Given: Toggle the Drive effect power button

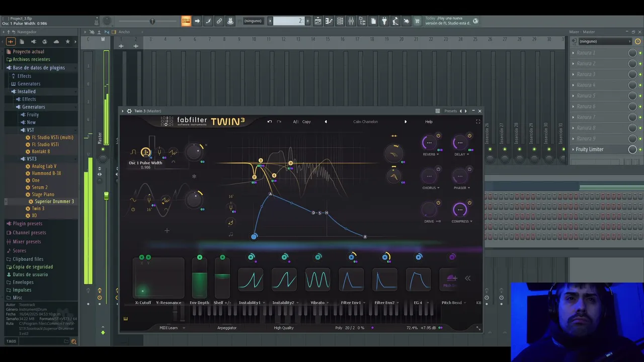Looking at the screenshot, I should [x=438, y=203].
